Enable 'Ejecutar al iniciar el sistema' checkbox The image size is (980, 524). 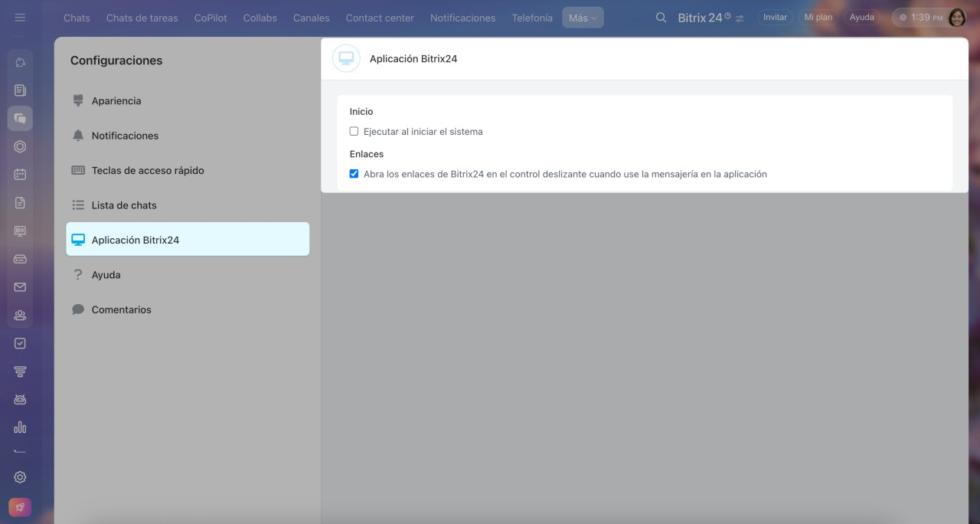click(354, 132)
